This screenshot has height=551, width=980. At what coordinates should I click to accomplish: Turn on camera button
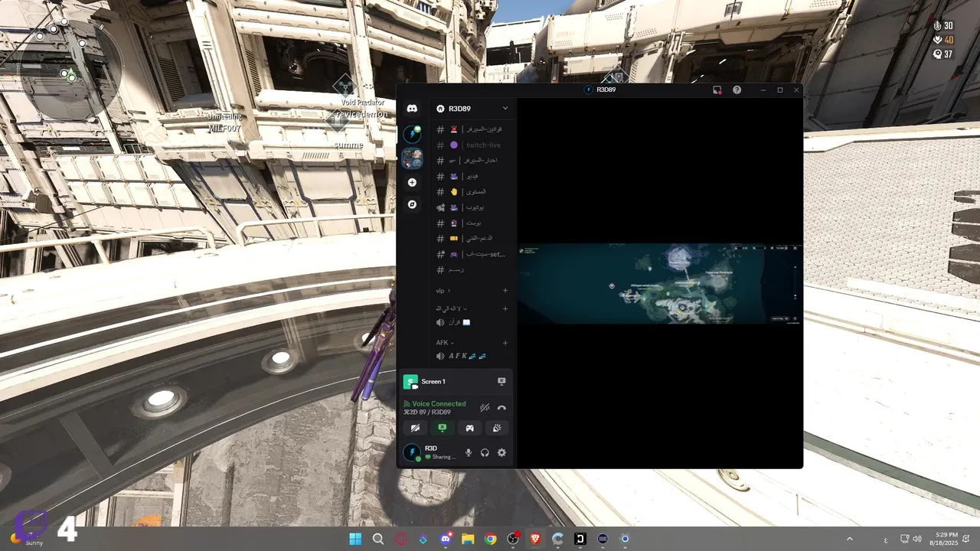415,429
